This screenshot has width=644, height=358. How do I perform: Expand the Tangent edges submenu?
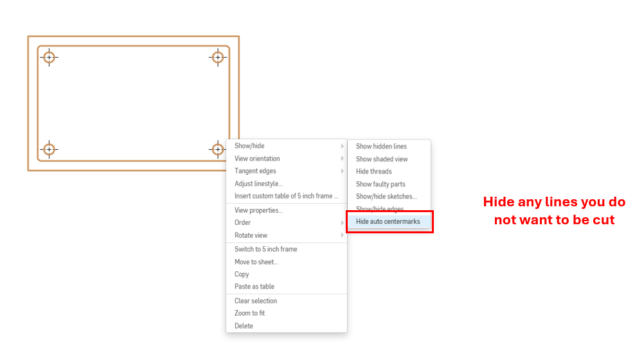(x=255, y=171)
